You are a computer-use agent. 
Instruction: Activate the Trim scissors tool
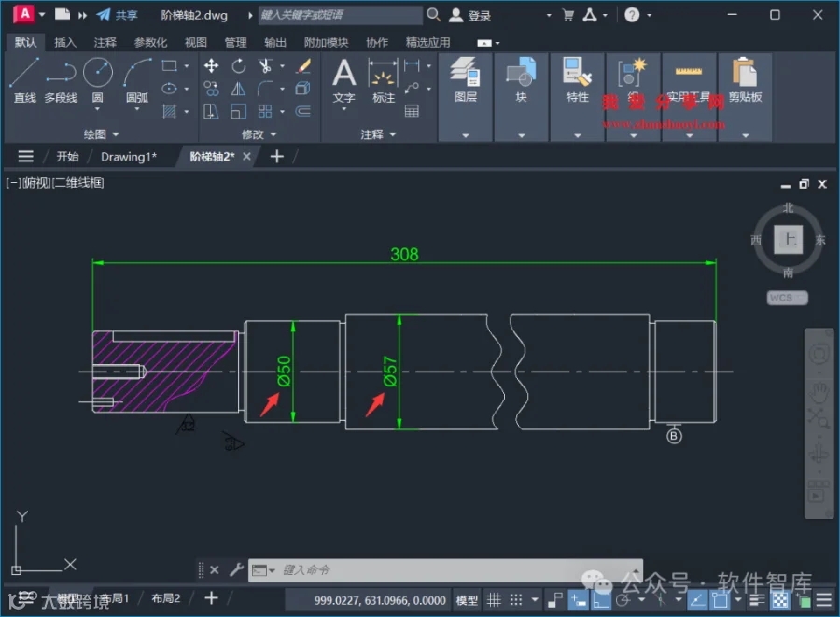pos(265,66)
